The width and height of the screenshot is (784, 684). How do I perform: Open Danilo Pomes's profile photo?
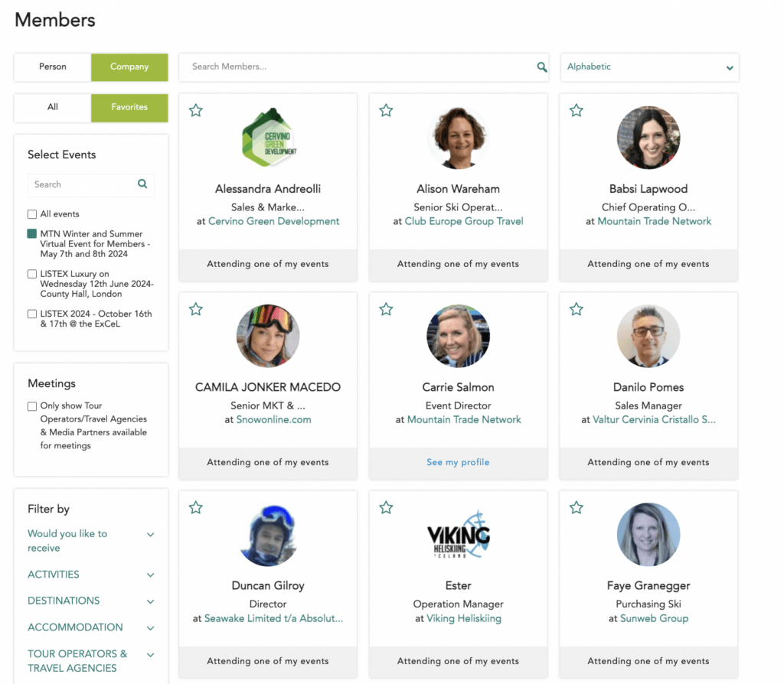(x=648, y=336)
